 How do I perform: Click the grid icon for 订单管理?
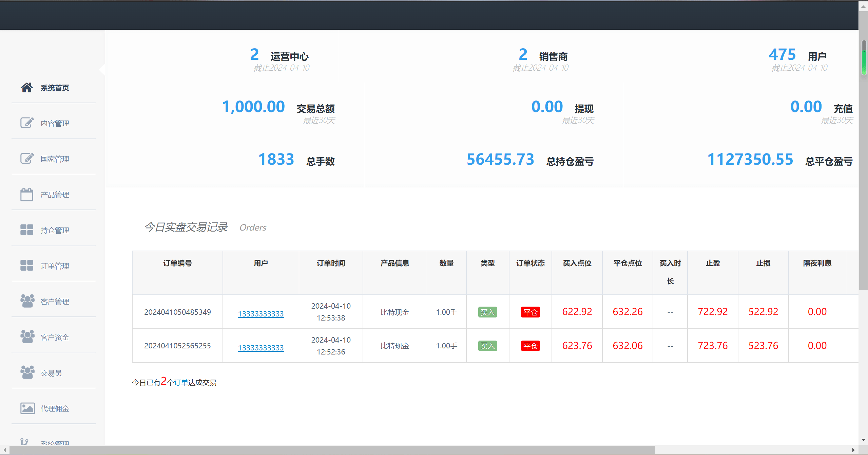click(27, 266)
